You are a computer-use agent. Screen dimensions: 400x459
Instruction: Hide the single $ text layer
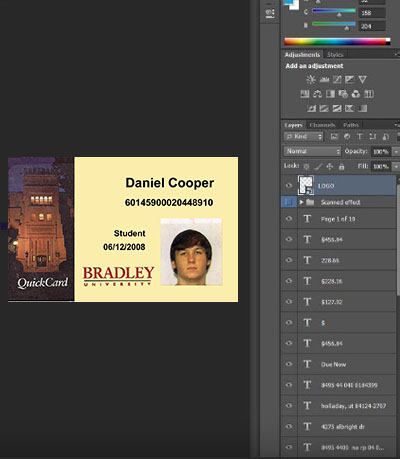289,322
